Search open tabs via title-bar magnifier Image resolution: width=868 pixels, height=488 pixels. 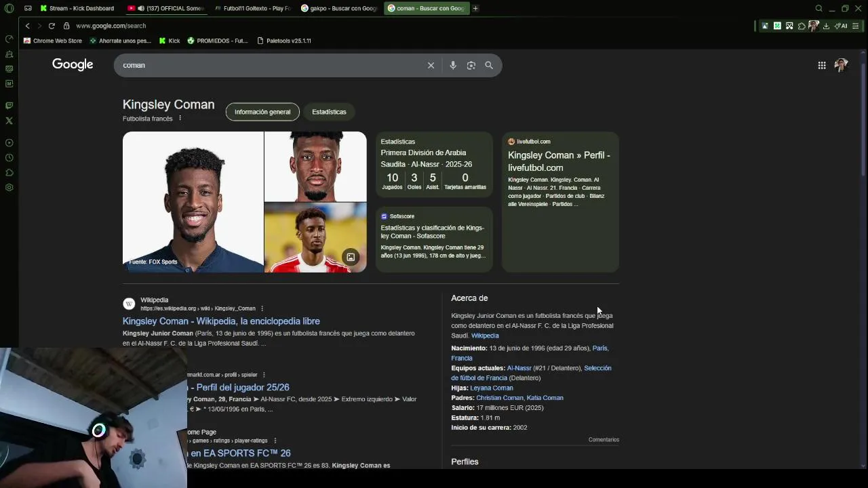[818, 8]
